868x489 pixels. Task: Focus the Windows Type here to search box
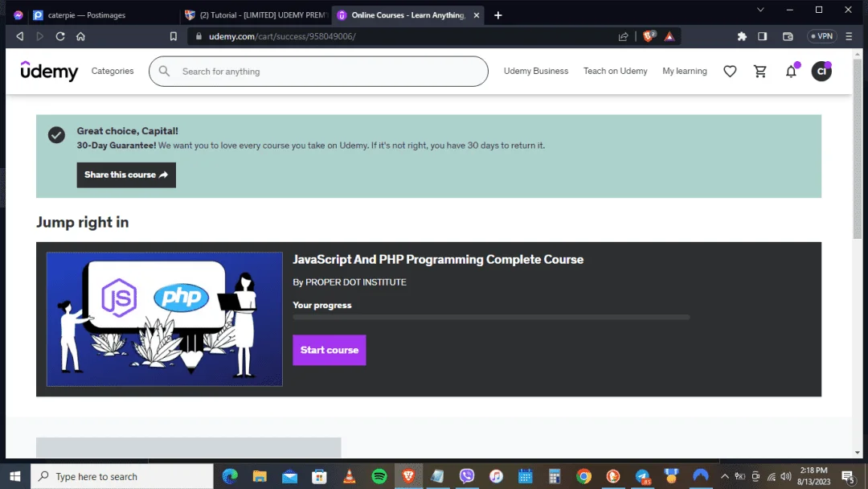tap(122, 476)
